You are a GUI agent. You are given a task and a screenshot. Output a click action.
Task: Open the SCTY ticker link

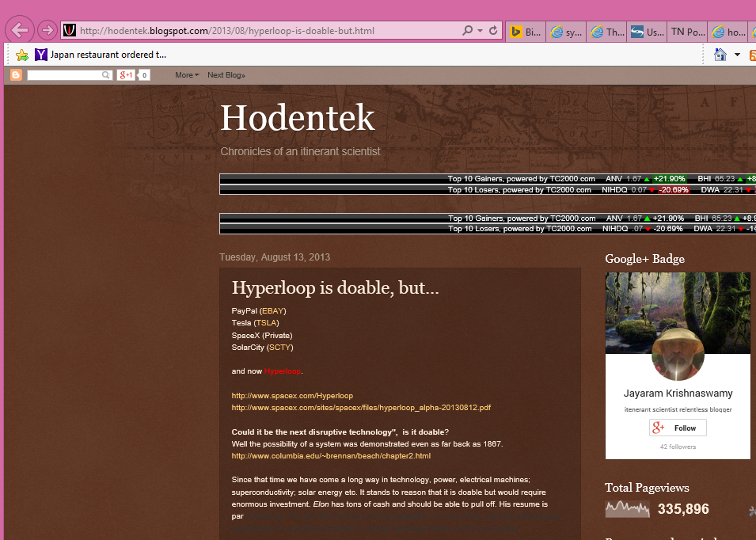coord(280,347)
